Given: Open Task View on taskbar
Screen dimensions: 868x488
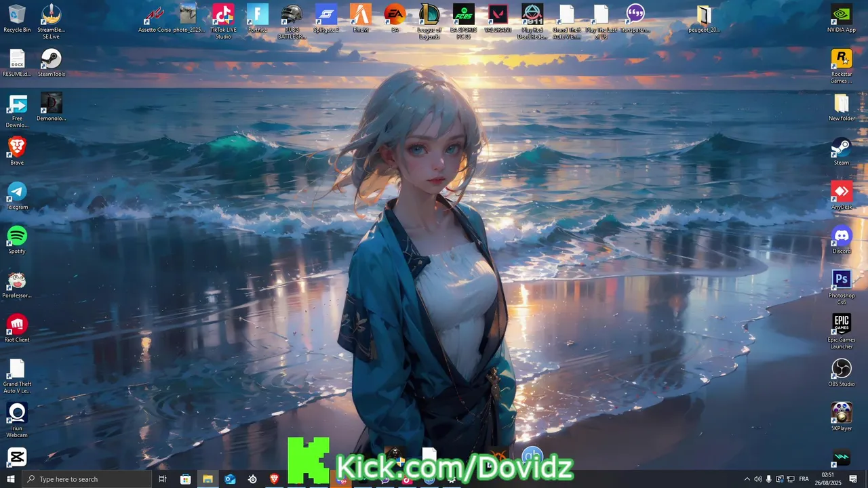Looking at the screenshot, I should (163, 479).
